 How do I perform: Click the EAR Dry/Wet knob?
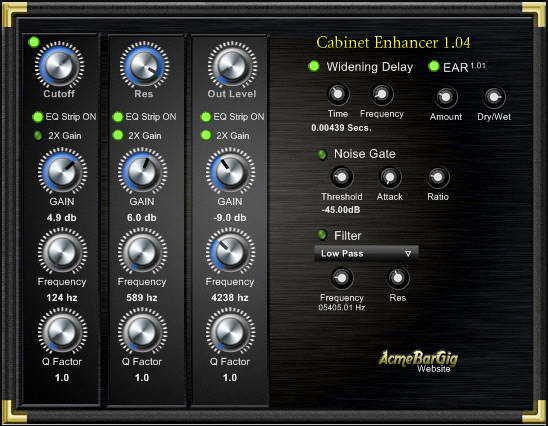click(x=494, y=97)
